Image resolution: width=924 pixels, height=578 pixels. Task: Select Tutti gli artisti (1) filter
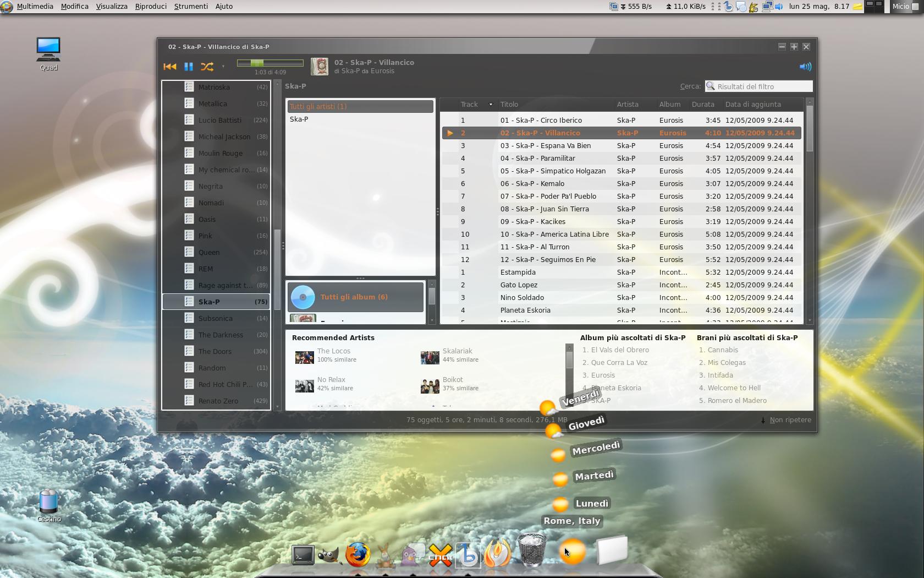[x=360, y=106]
